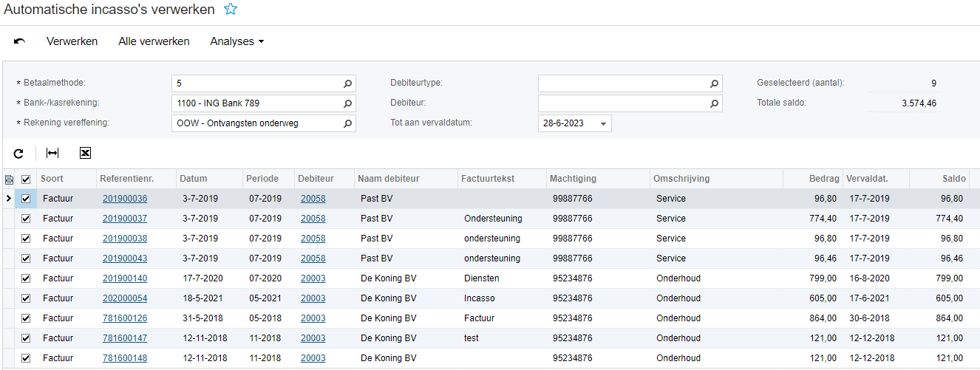Click the fit columns width icon
This screenshot has width=980, height=370.
tap(52, 153)
